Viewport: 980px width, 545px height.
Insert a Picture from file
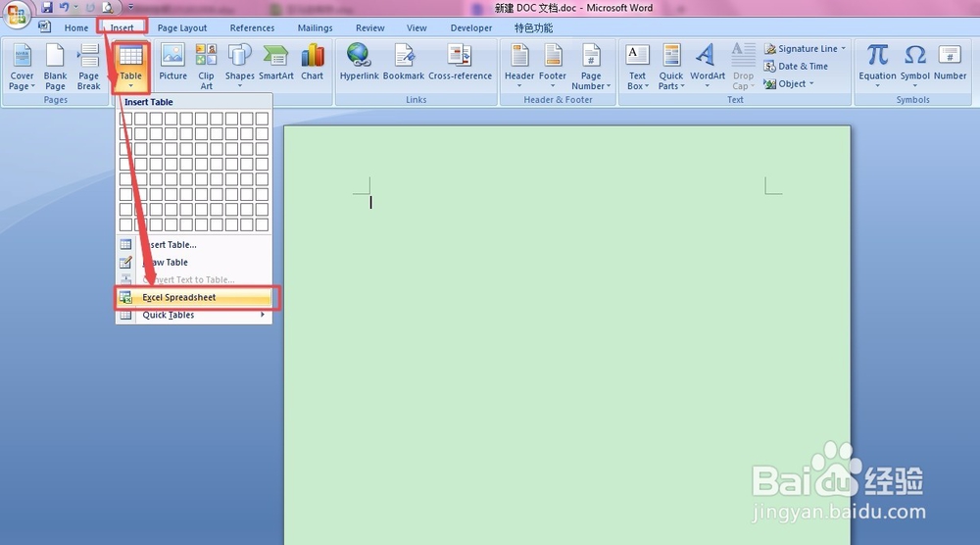pyautogui.click(x=172, y=63)
